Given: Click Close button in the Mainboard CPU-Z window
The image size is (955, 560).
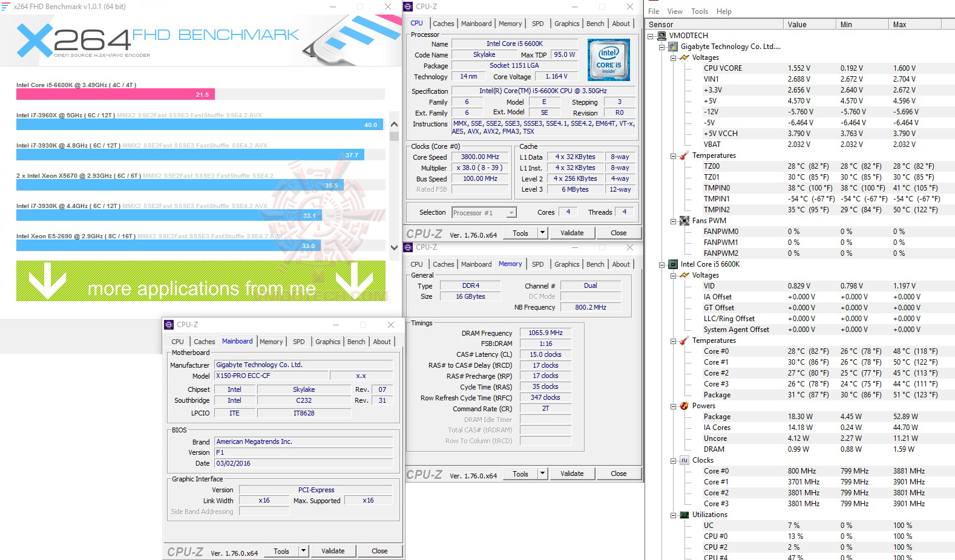Looking at the screenshot, I should (379, 551).
